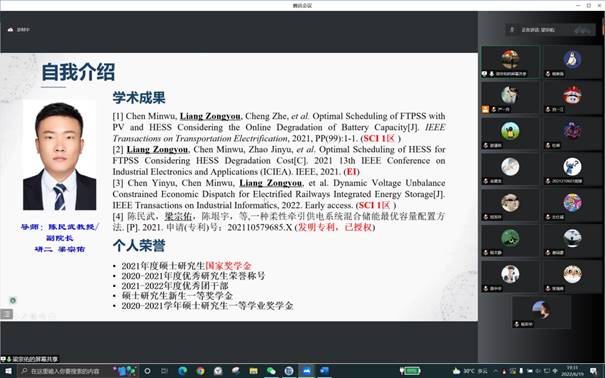Click the currently-speaking indicator bar
The width and height of the screenshot is (605, 378).
click(551, 30)
